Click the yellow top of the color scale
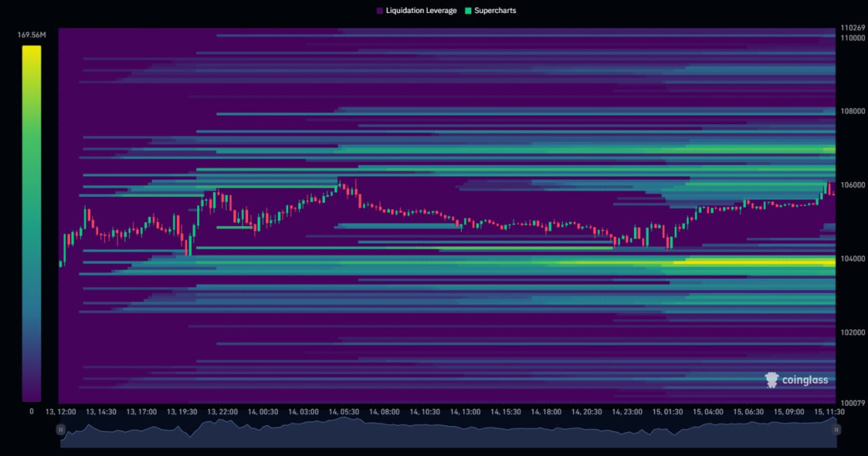 pyautogui.click(x=31, y=51)
